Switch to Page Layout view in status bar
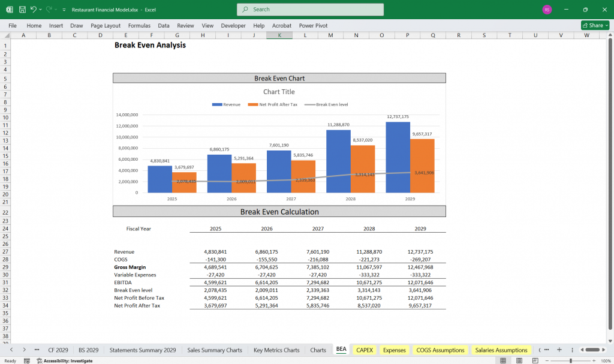 pyautogui.click(x=519, y=360)
